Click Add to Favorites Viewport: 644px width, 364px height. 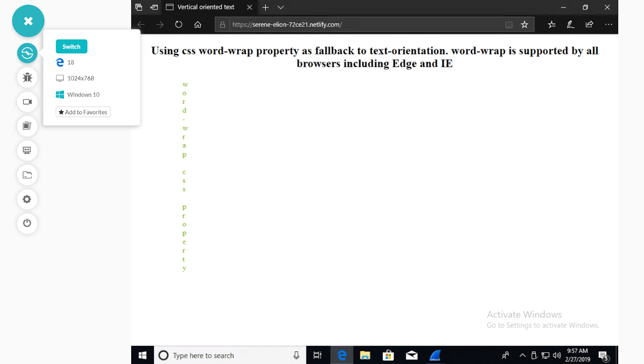(x=83, y=112)
